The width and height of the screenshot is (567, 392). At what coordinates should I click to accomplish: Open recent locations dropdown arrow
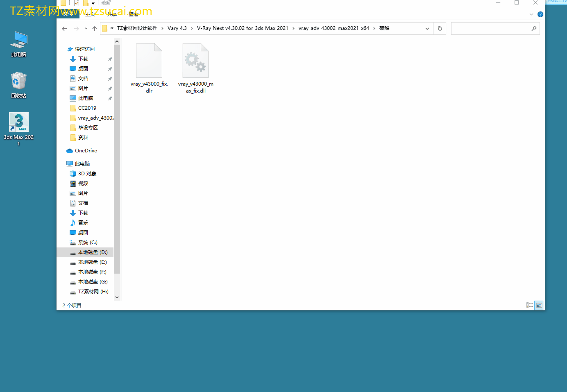pos(86,28)
